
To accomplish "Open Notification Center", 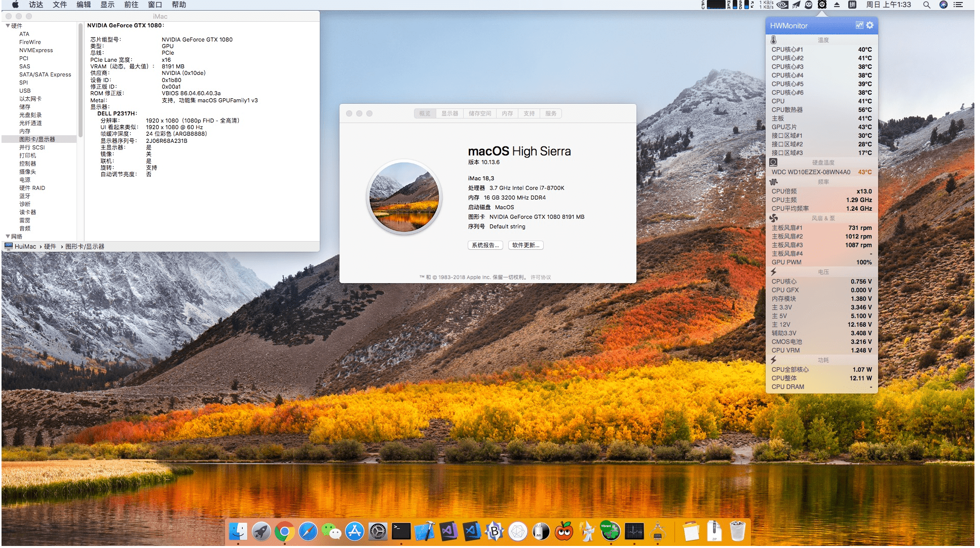I will (x=958, y=5).
